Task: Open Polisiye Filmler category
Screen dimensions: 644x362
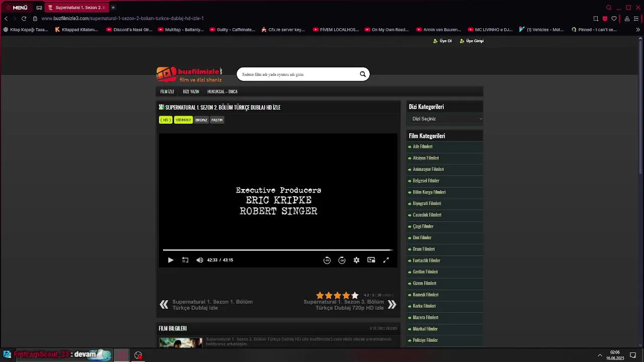Action: pos(425,340)
